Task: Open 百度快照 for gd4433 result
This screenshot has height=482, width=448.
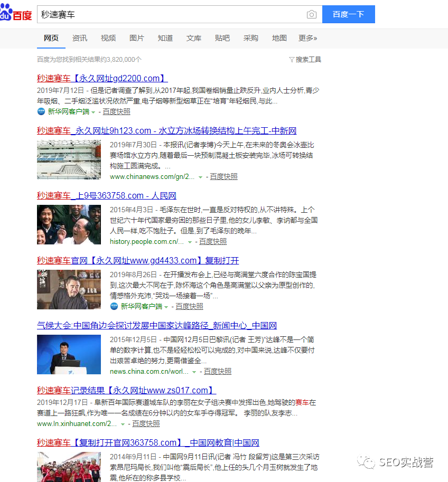Action: (x=189, y=307)
